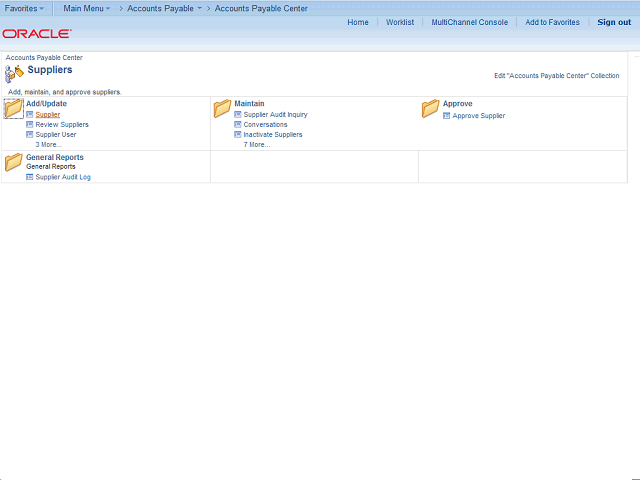Open Review Suppliers link

tap(62, 124)
